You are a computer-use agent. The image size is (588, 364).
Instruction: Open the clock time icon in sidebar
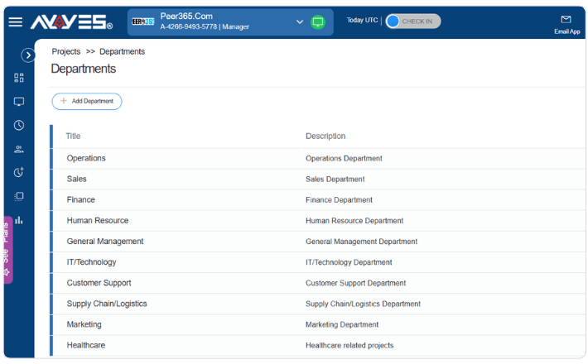19,125
